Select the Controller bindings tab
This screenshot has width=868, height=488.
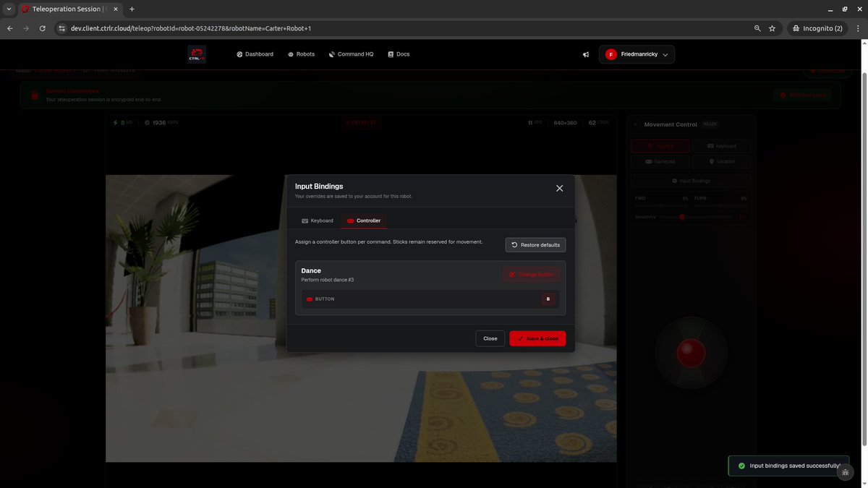364,221
